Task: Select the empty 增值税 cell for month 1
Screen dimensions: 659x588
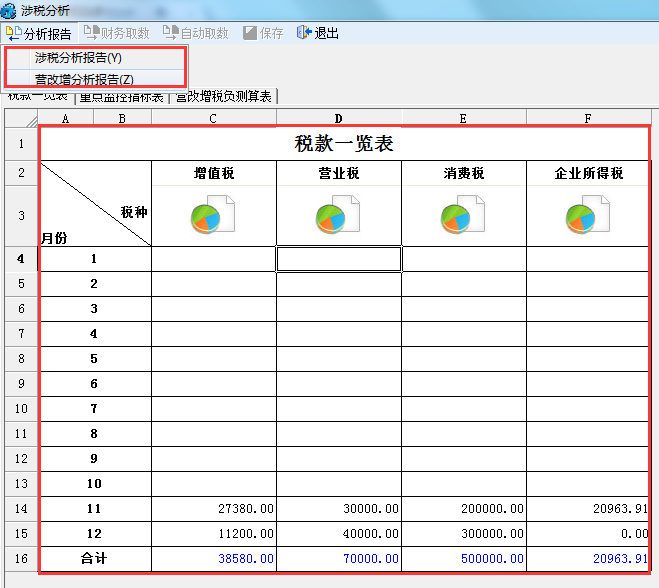Action: pyautogui.click(x=213, y=259)
